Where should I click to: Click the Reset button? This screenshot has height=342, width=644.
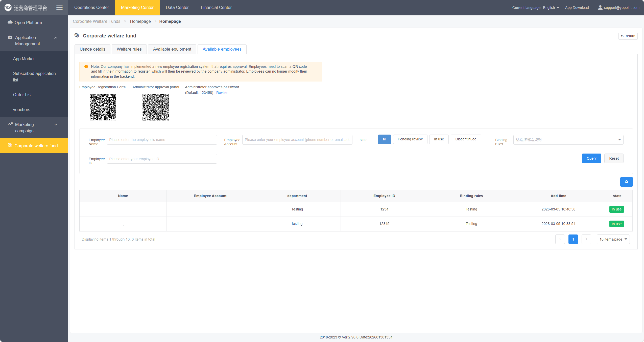614,158
